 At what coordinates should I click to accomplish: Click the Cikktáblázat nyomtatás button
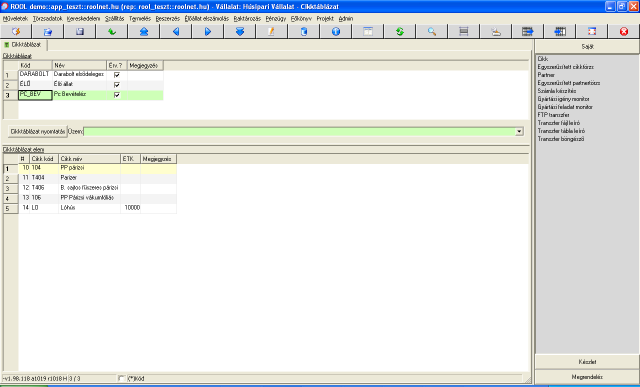click(x=38, y=131)
